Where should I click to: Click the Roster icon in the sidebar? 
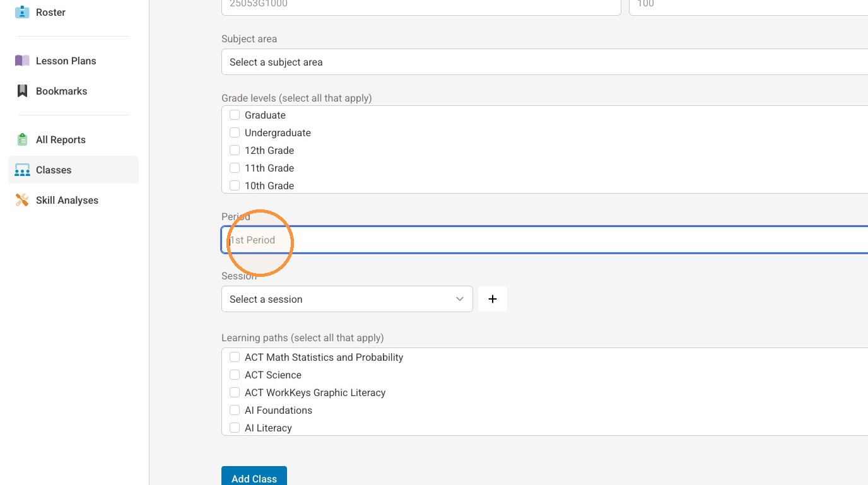tap(22, 12)
